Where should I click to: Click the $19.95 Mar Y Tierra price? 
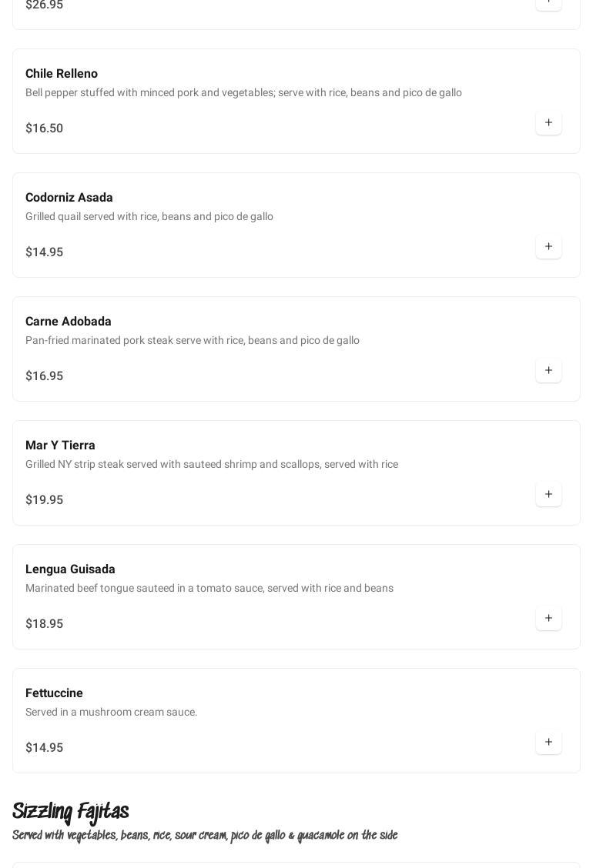(45, 500)
